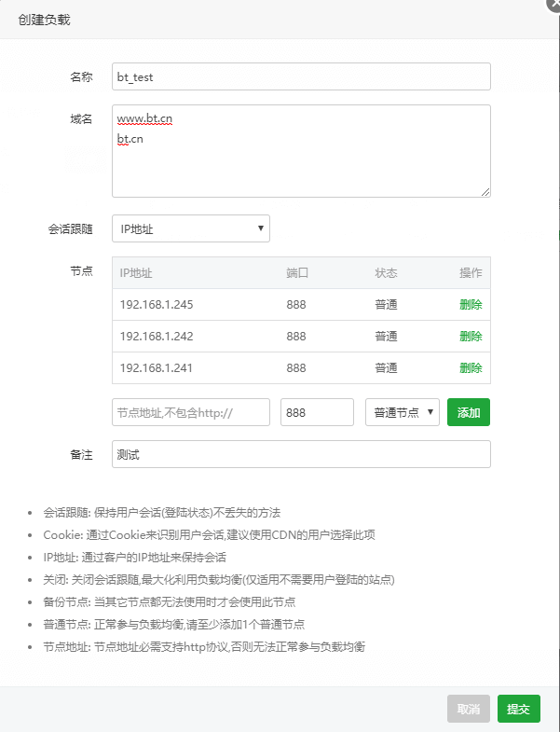
Task: Delete node 192.168.1.245
Action: [471, 304]
